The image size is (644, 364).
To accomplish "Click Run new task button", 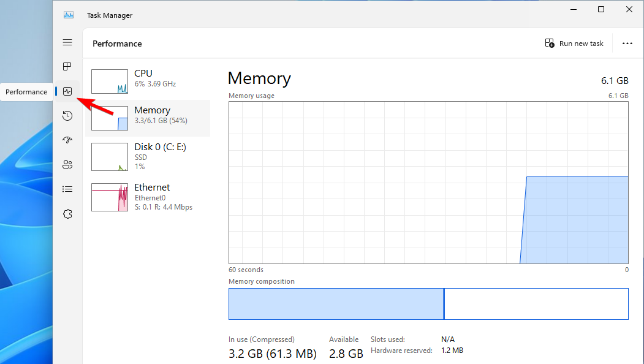I will coord(574,44).
